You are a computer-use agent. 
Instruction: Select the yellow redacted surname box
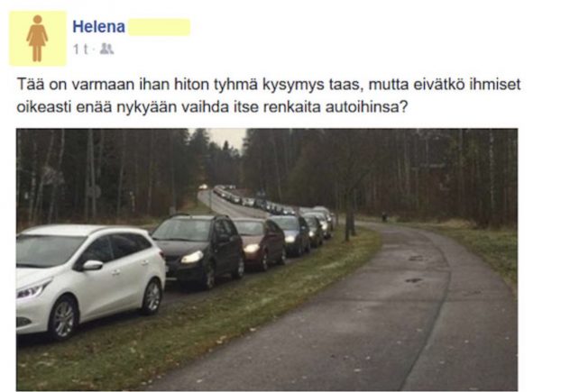click(x=160, y=27)
